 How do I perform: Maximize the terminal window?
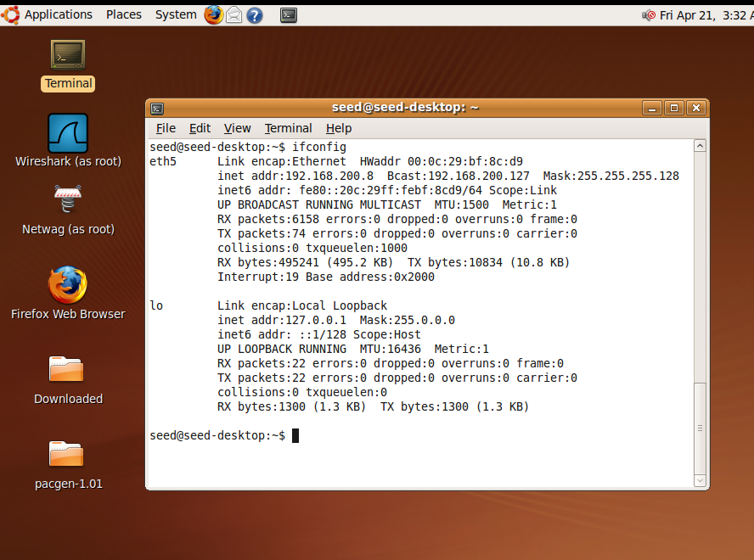pos(674,108)
